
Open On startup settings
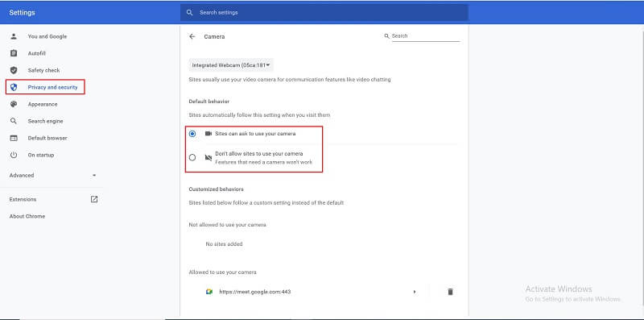coord(41,155)
